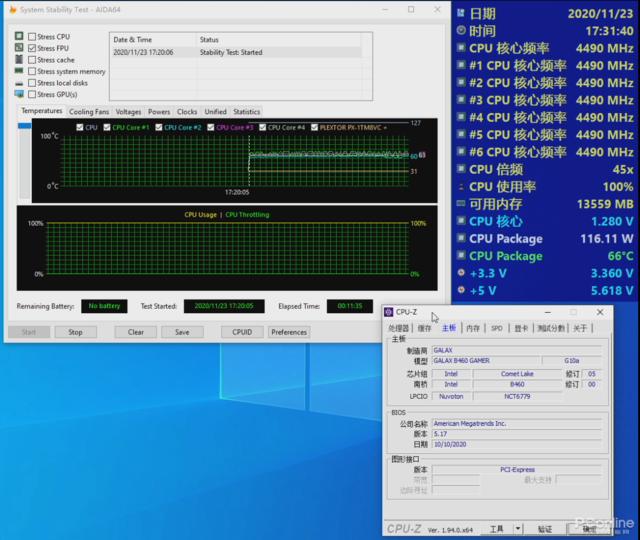Enable the Stress GPU(s) checkbox
This screenshot has width=640, height=540.
coord(32,94)
